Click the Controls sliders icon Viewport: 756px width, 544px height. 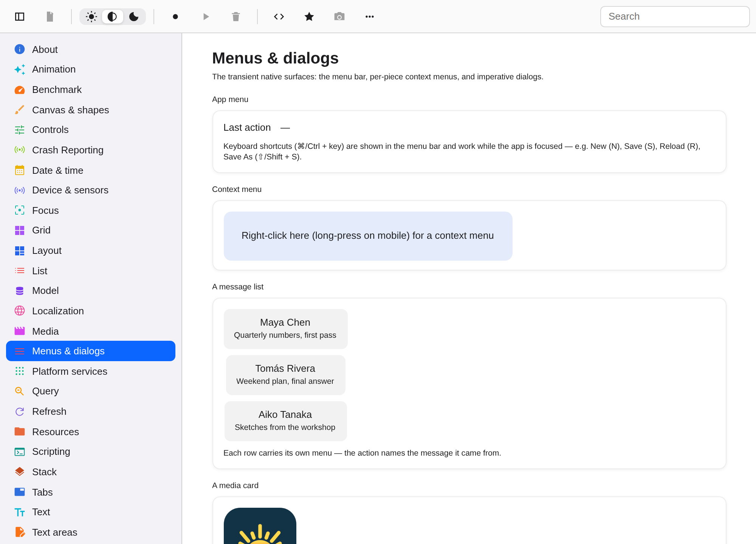tap(20, 130)
